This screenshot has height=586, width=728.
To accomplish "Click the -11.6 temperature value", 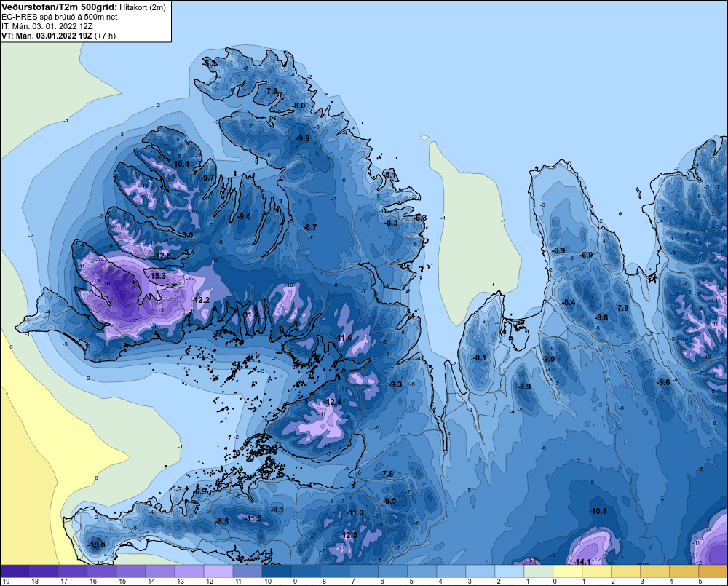I will click(x=344, y=338).
